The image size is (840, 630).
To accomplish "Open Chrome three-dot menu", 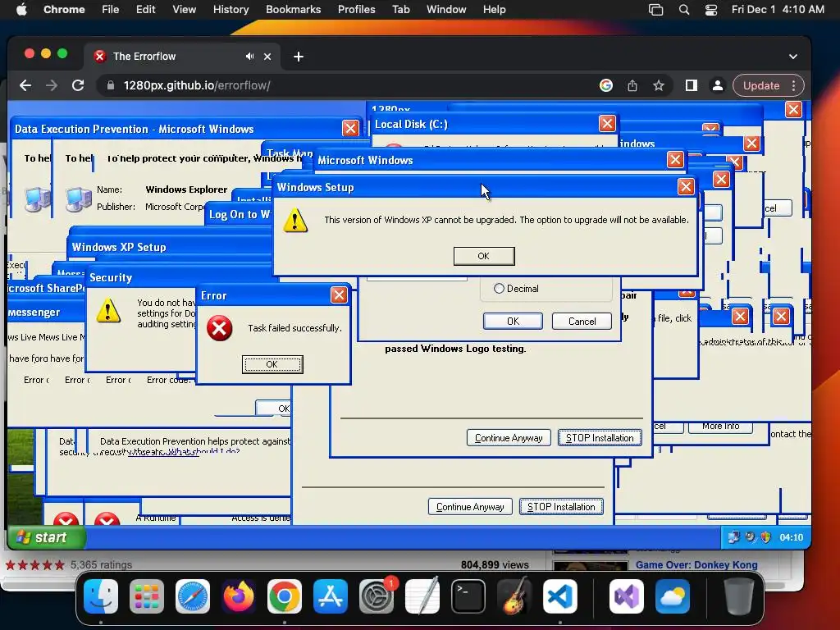I will [793, 85].
